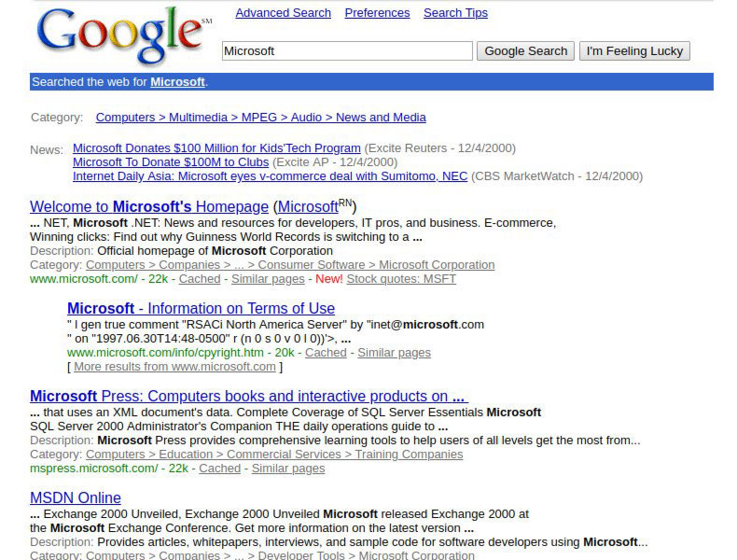Open the Cached link for www.microsoft.com/
The width and height of the screenshot is (737, 560).
click(200, 279)
